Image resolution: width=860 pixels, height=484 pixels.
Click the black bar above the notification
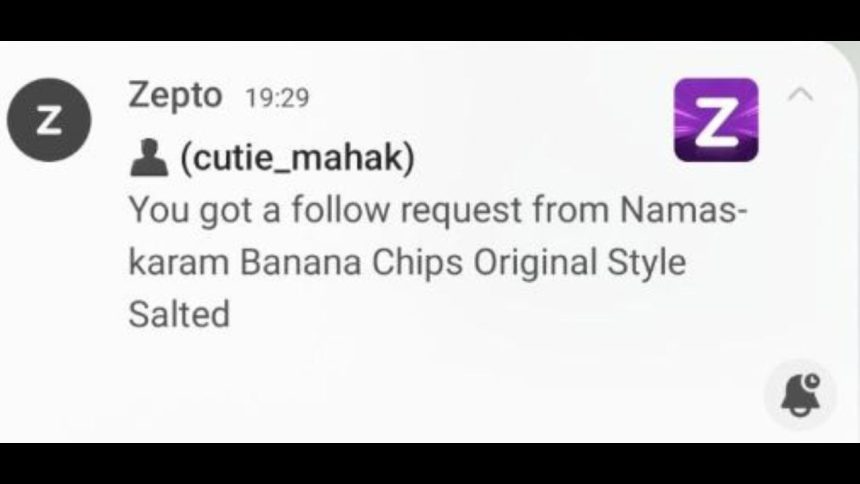430,20
